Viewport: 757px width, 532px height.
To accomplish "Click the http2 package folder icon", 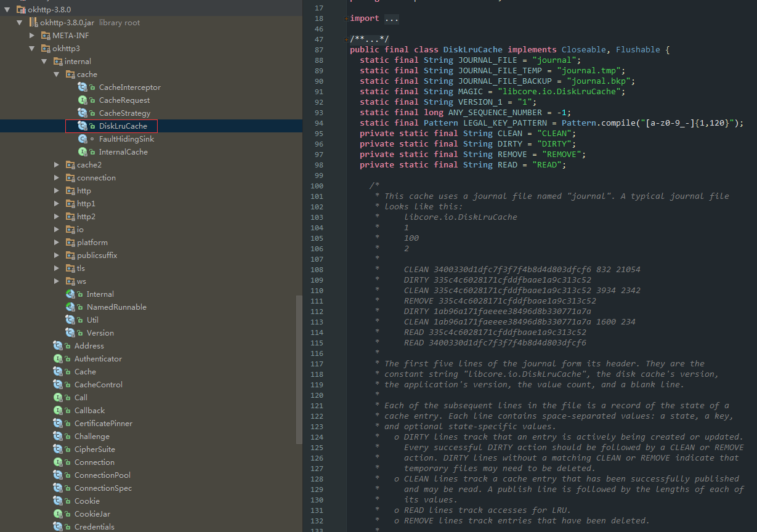I will pyautogui.click(x=70, y=217).
